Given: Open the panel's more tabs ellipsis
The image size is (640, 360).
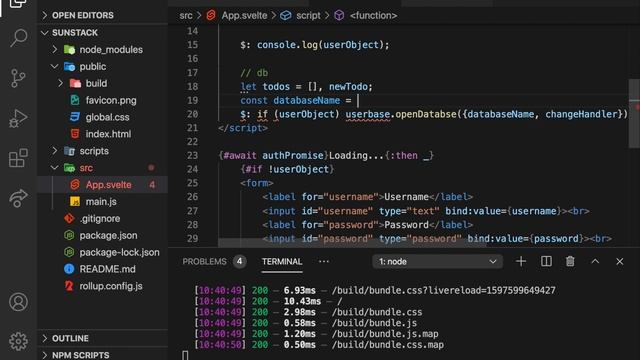Looking at the screenshot, I should (x=324, y=261).
